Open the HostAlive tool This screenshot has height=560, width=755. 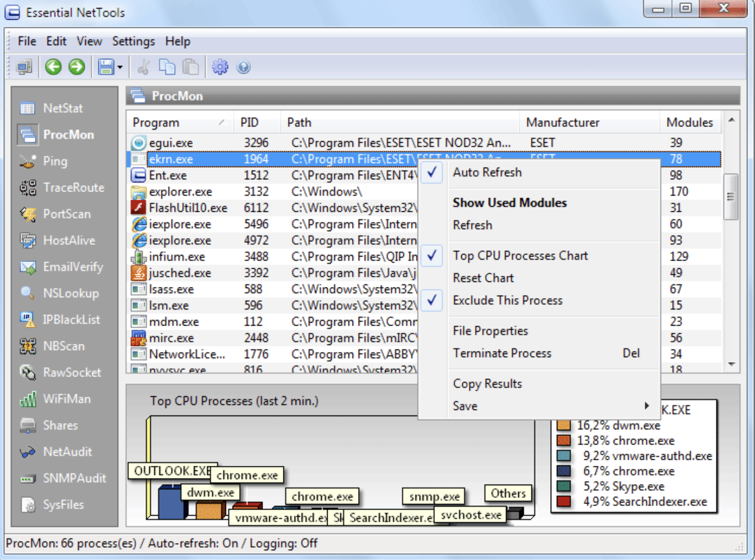click(57, 240)
